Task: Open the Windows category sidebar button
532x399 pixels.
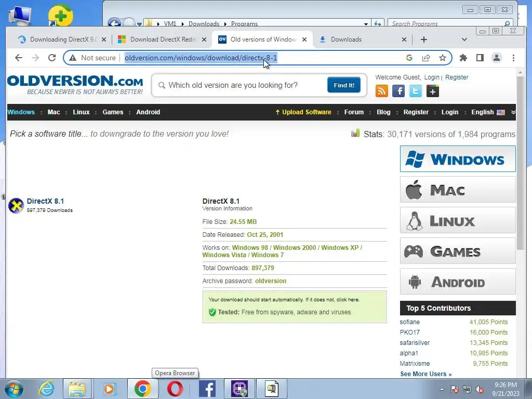Action: [458, 159]
